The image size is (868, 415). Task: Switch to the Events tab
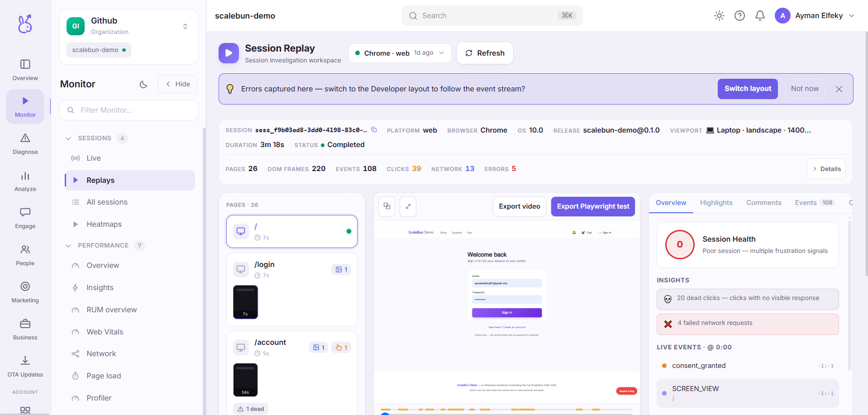pos(814,203)
